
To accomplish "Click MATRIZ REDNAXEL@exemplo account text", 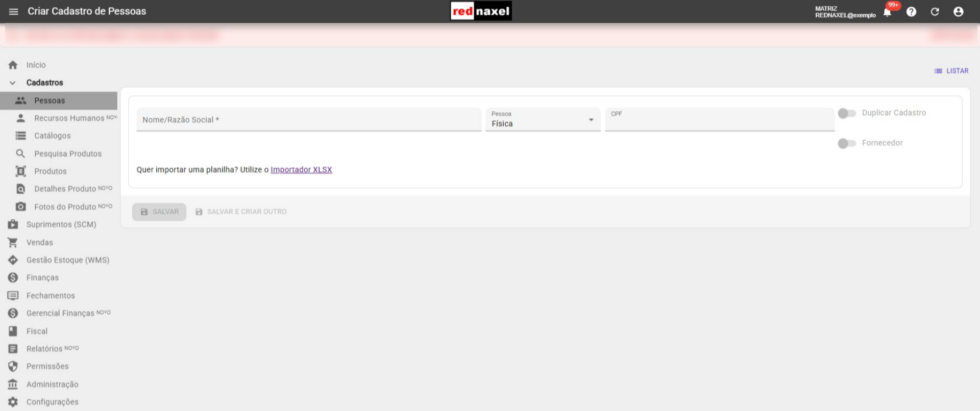I will [x=845, y=12].
